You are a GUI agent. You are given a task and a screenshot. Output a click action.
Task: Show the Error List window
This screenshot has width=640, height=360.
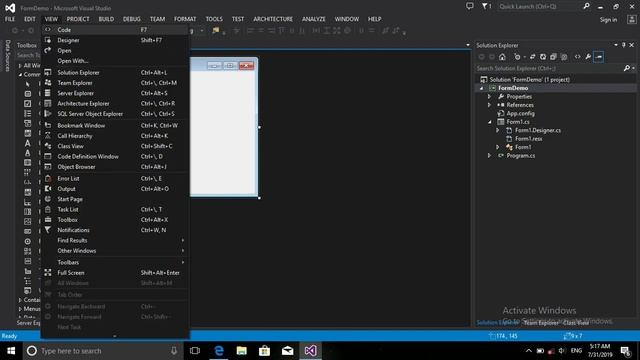pos(114,178)
